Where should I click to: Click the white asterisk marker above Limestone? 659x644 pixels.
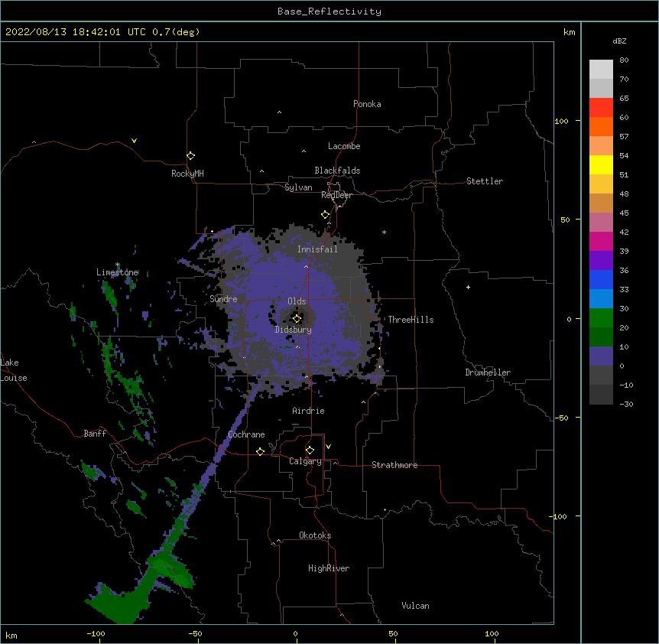coord(118,265)
